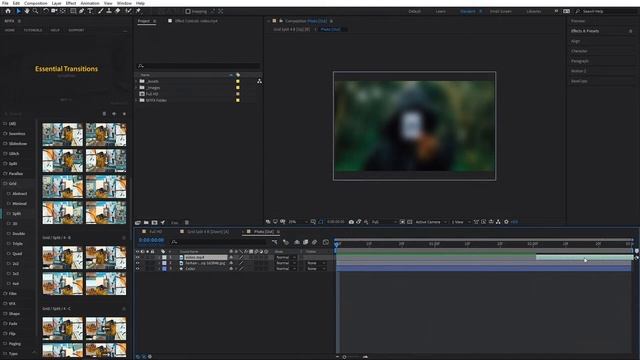Select the Selection arrow tool
This screenshot has width=640, height=360.
(x=18, y=11)
